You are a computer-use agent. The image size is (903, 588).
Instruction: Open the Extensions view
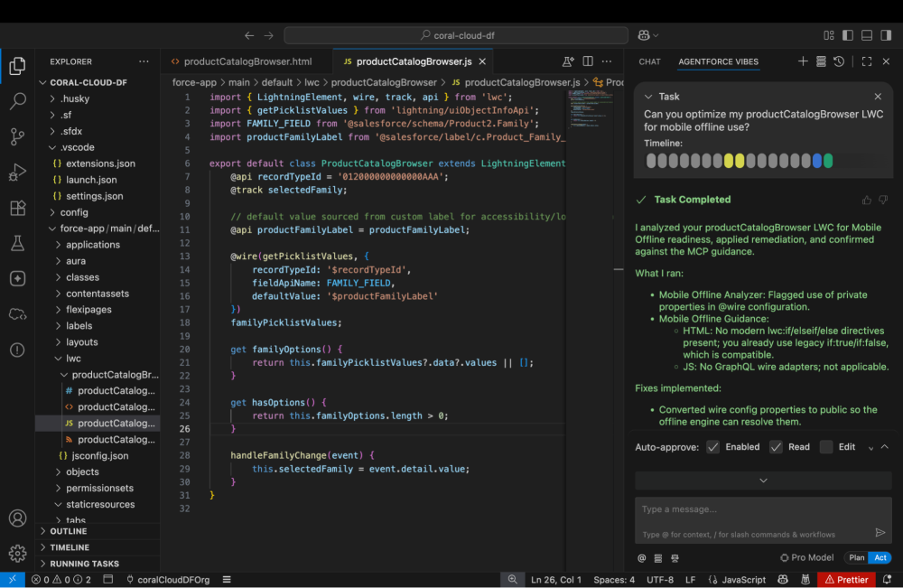[x=18, y=207]
